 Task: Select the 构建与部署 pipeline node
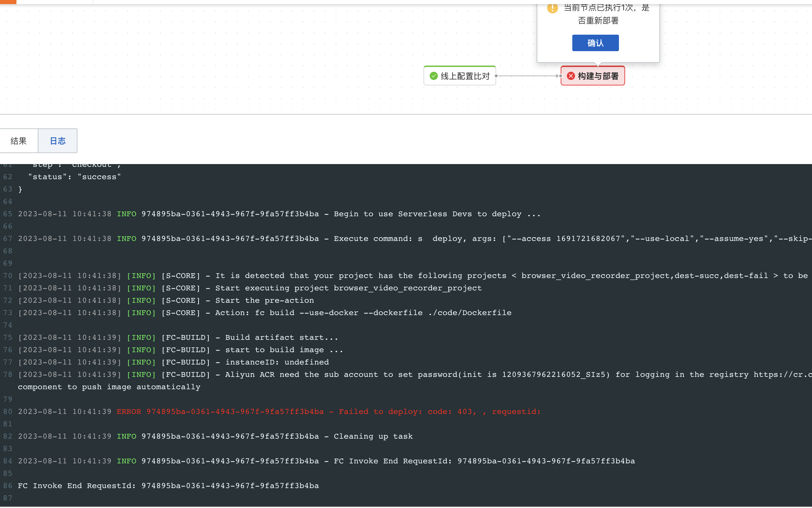pyautogui.click(x=593, y=76)
